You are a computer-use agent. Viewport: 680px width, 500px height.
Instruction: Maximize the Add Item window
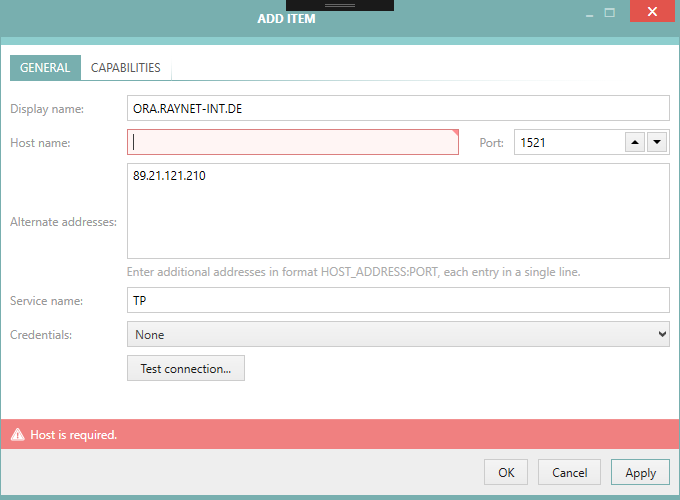(610, 13)
